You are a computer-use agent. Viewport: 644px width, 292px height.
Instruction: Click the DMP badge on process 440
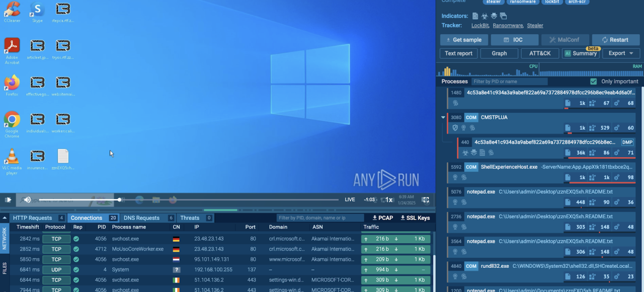(x=627, y=142)
